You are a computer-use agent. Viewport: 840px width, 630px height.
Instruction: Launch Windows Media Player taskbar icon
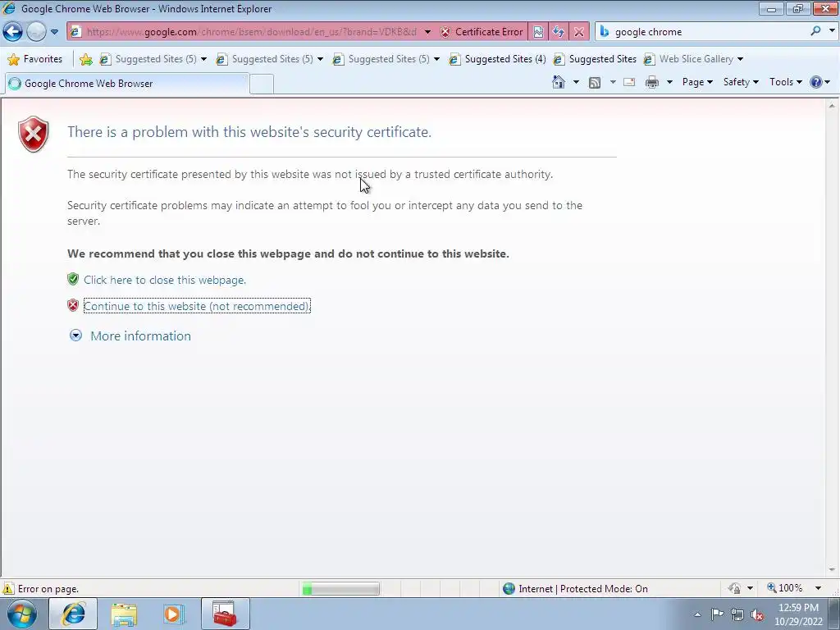[174, 614]
